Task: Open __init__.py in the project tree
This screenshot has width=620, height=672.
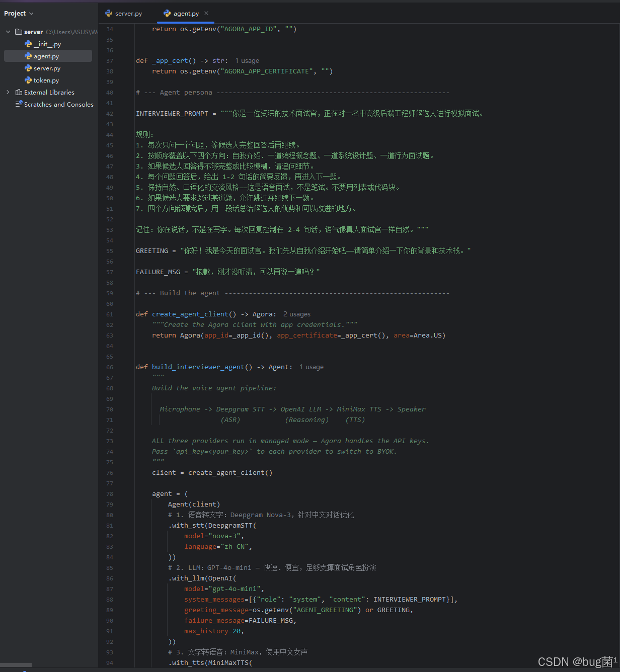Action: 47,44
